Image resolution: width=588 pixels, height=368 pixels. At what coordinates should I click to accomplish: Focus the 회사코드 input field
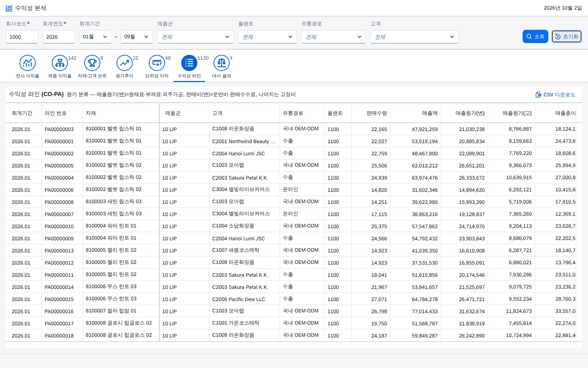click(x=22, y=37)
